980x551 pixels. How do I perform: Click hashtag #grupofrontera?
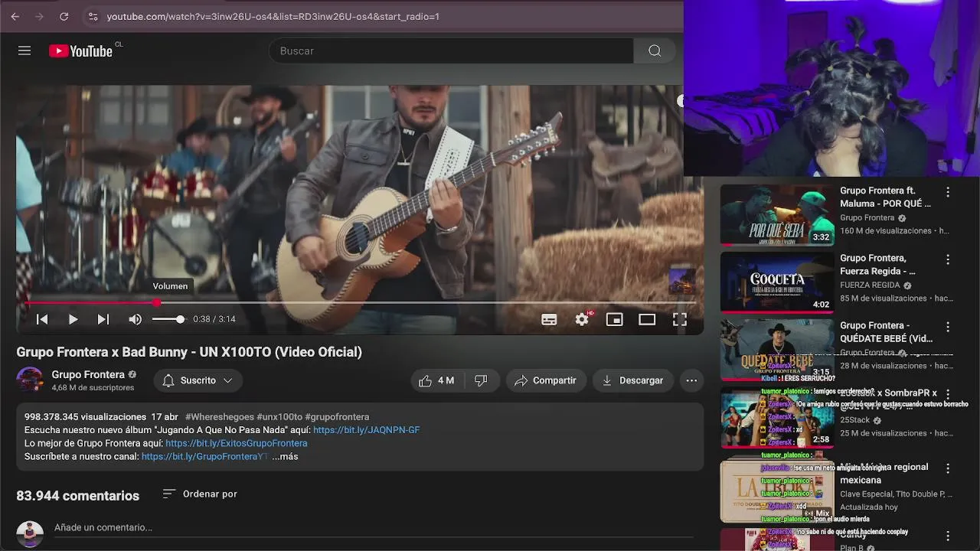337,417
